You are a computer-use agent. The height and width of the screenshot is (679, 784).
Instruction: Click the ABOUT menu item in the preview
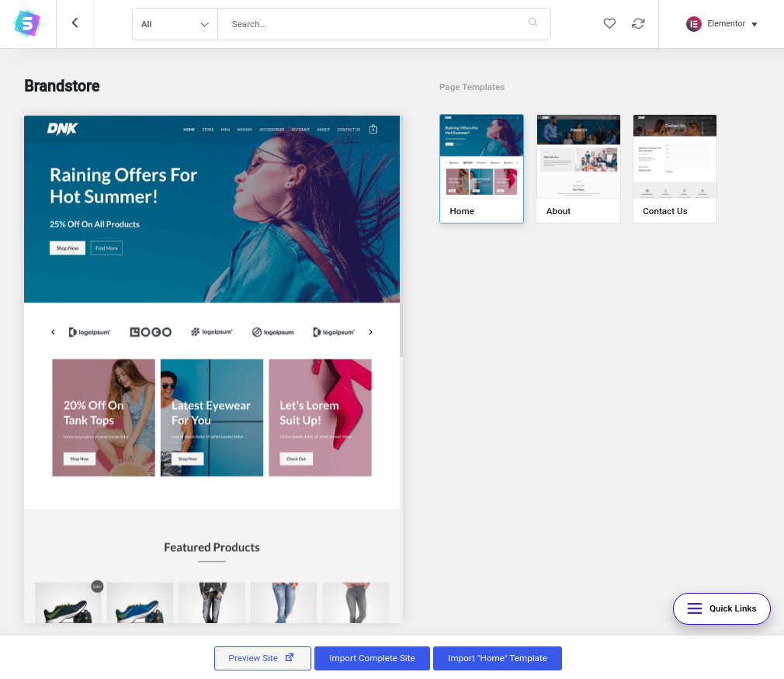324,130
